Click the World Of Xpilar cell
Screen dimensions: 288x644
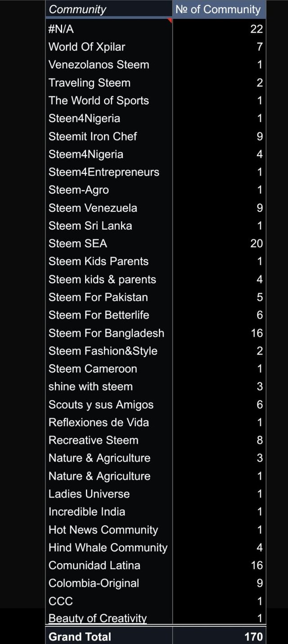(109, 47)
